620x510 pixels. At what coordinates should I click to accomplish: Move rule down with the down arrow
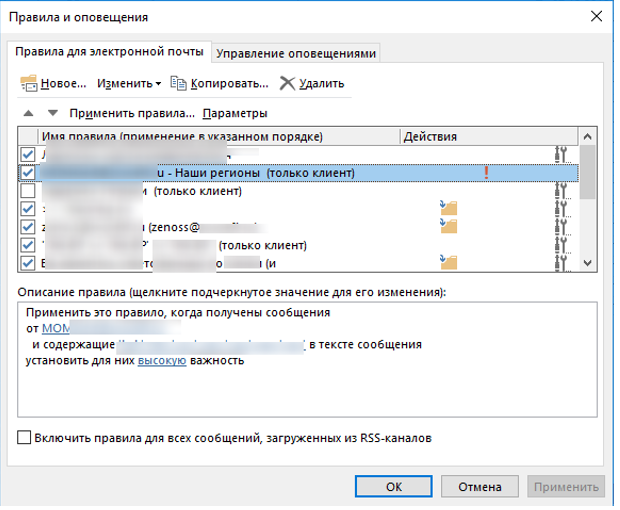point(53,113)
